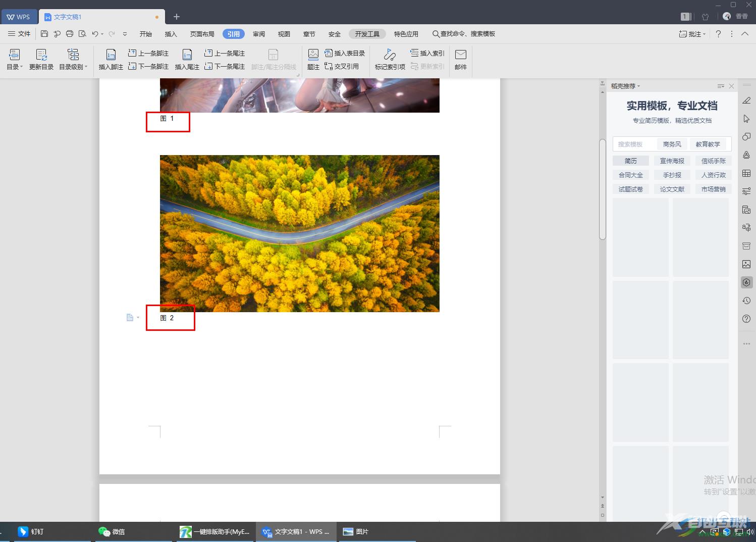
Task: Select the 宣传海报 template category
Action: pos(672,161)
